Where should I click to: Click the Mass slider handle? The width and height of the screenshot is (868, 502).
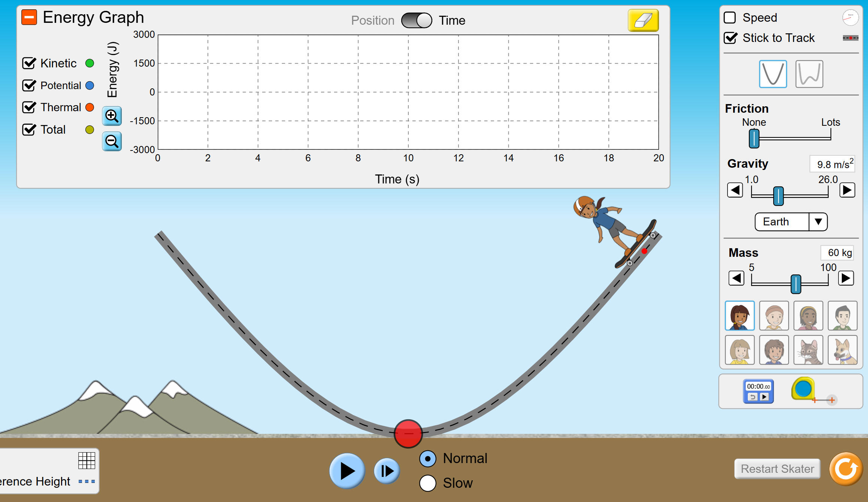coord(796,284)
